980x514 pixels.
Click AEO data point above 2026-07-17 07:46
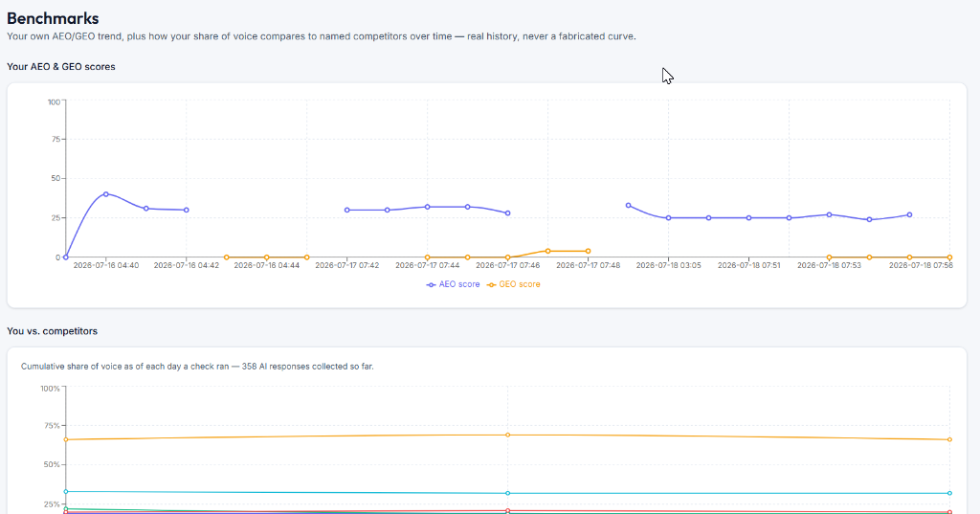pyautogui.click(x=507, y=213)
